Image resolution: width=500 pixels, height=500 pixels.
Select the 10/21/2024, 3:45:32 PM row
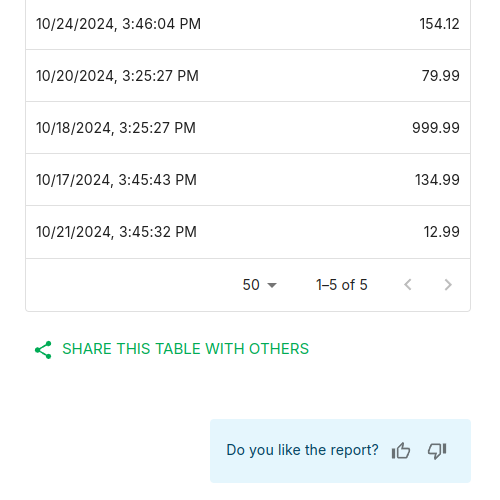[x=248, y=232]
